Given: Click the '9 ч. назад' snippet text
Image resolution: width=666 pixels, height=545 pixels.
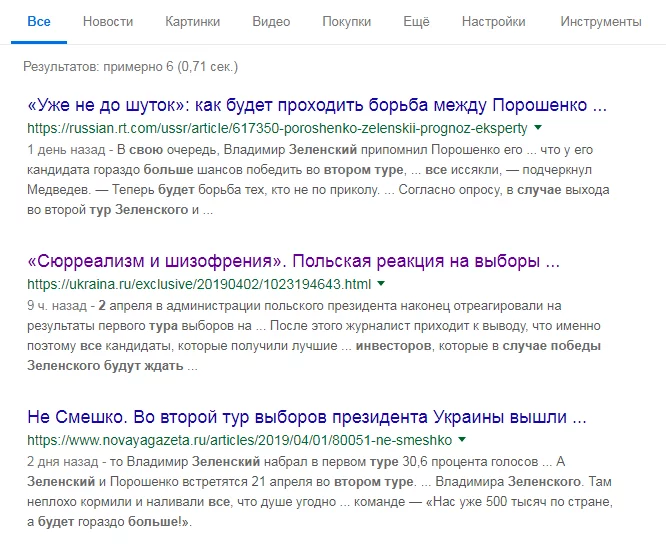Looking at the screenshot, I should 57,306.
